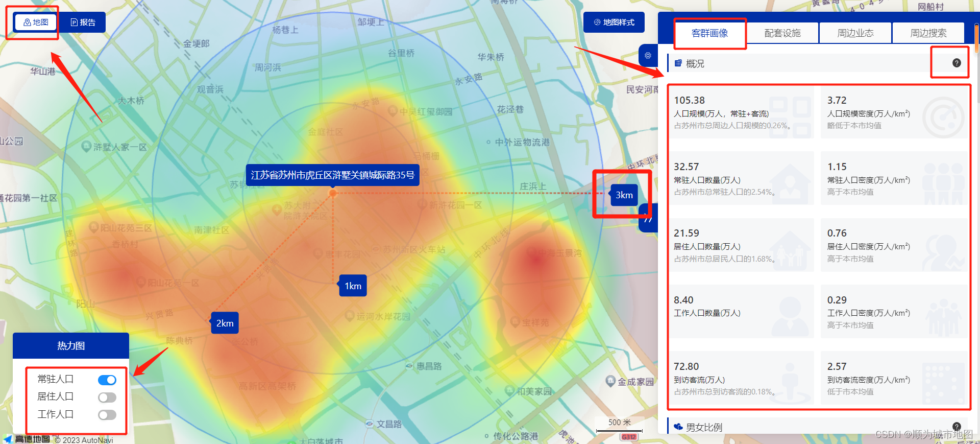The height and width of the screenshot is (444, 980).
Task: Click the gear settings icon on panel edge
Action: click(x=648, y=55)
